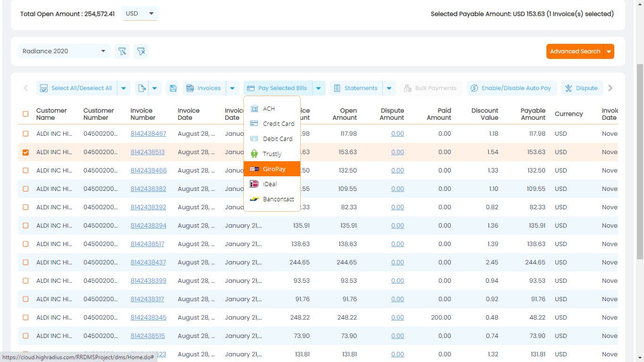Uncheck the selected invoice 8142438513 checkbox
The height and width of the screenshot is (362, 644).
(25, 152)
